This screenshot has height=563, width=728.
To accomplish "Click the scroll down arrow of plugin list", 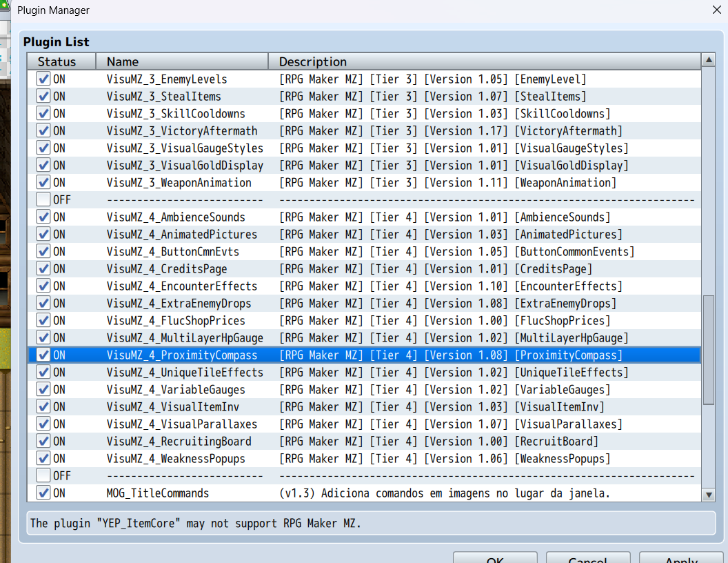I will tap(709, 495).
